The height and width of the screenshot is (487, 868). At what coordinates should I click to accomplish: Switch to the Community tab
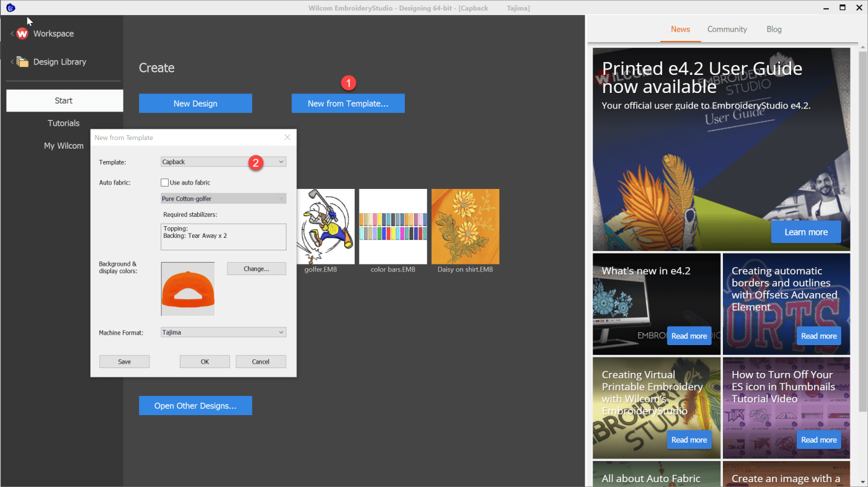point(727,29)
